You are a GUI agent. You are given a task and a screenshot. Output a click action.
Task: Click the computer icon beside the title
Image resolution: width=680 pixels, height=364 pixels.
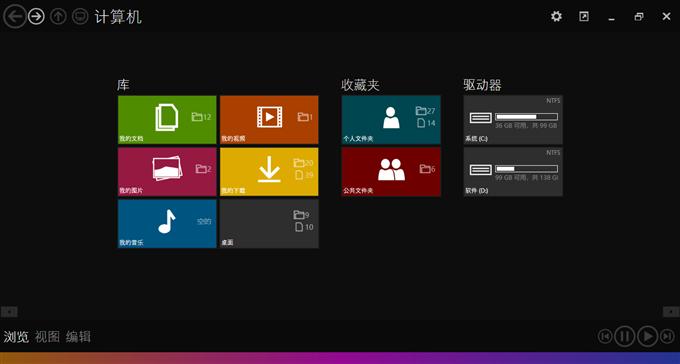(x=80, y=16)
